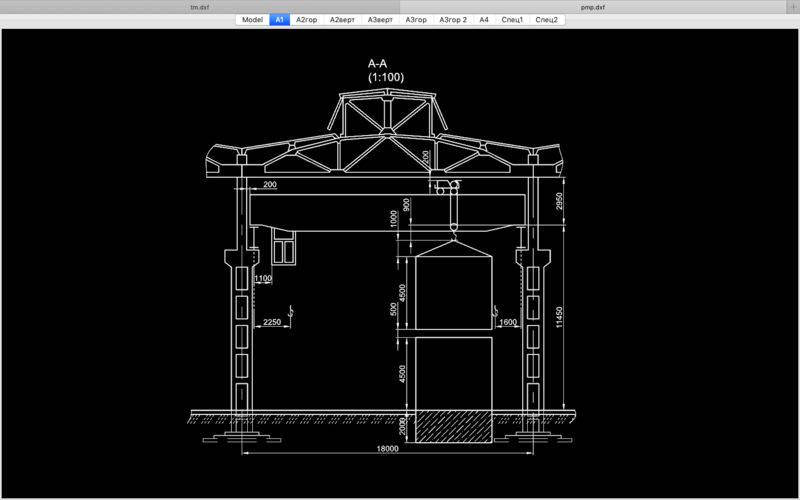Open the Model layout tab
Image resolution: width=800 pixels, height=500 pixels.
(252, 20)
